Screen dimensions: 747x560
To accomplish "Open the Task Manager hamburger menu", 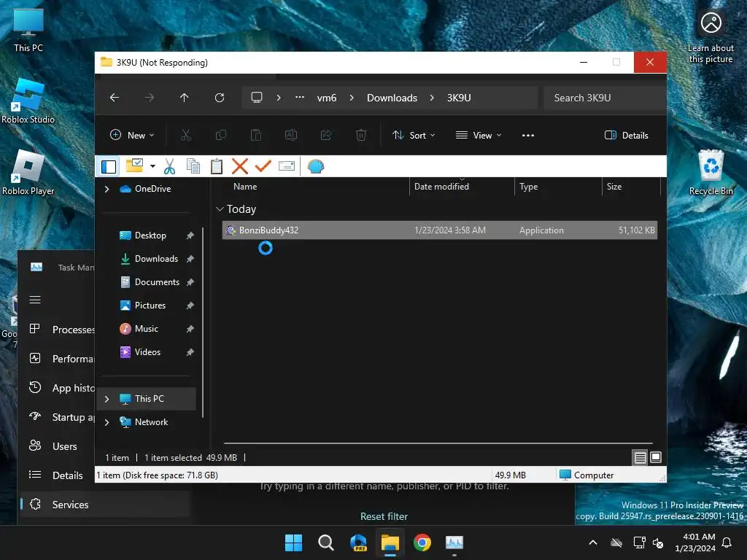I will [35, 300].
